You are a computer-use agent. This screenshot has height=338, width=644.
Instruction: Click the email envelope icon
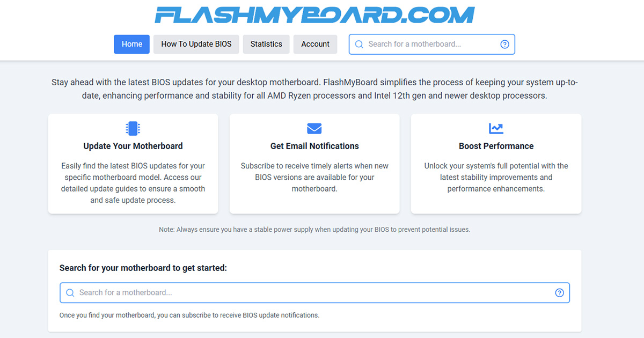coord(314,129)
